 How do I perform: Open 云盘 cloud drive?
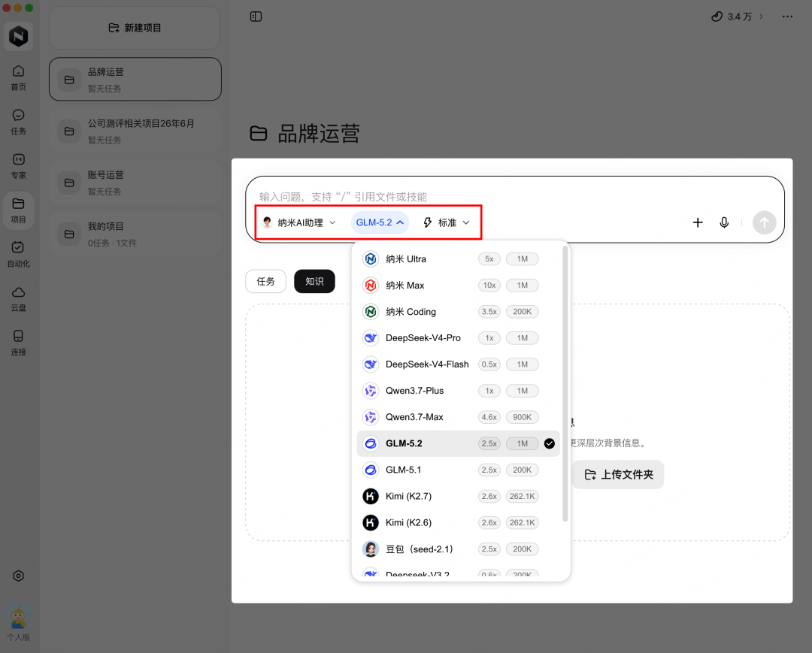[18, 299]
